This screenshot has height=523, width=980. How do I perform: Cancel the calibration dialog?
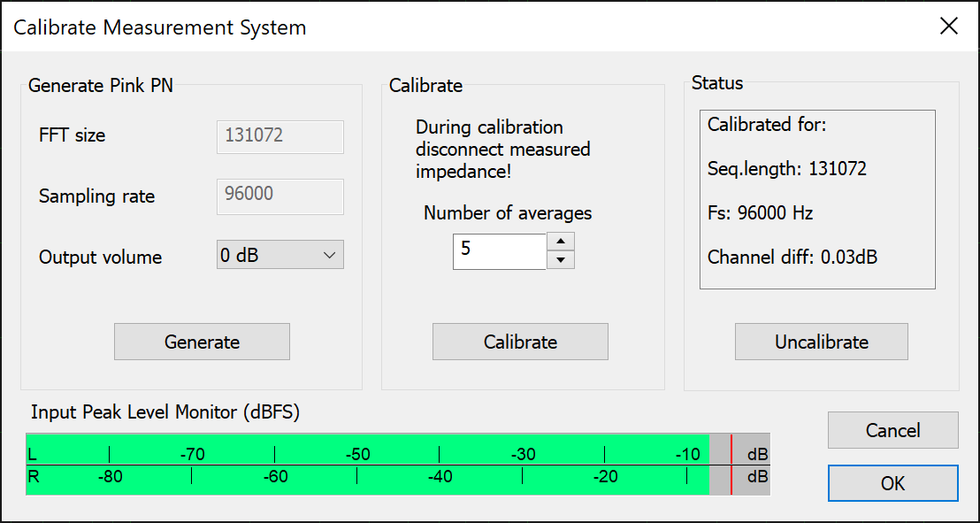click(892, 430)
